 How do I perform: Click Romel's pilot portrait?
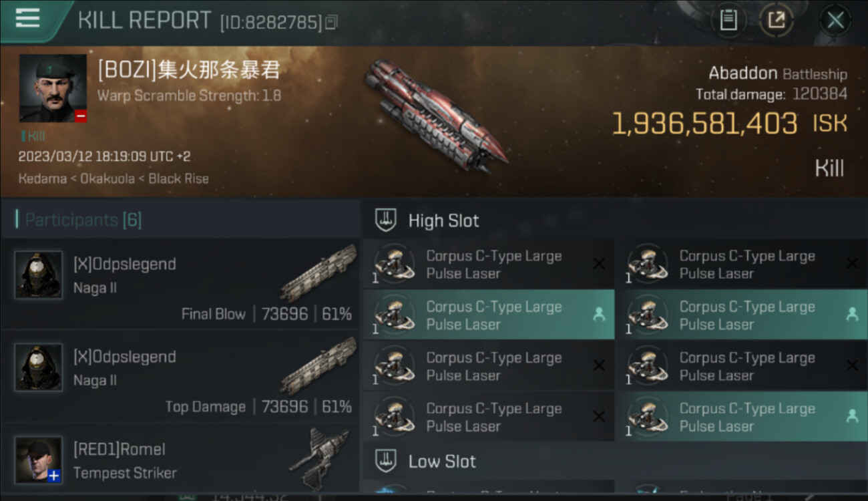pyautogui.click(x=39, y=460)
